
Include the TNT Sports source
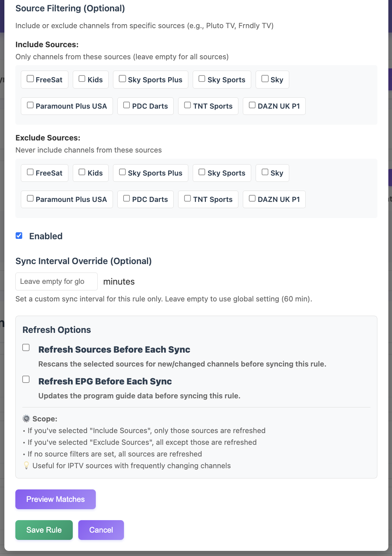click(188, 105)
